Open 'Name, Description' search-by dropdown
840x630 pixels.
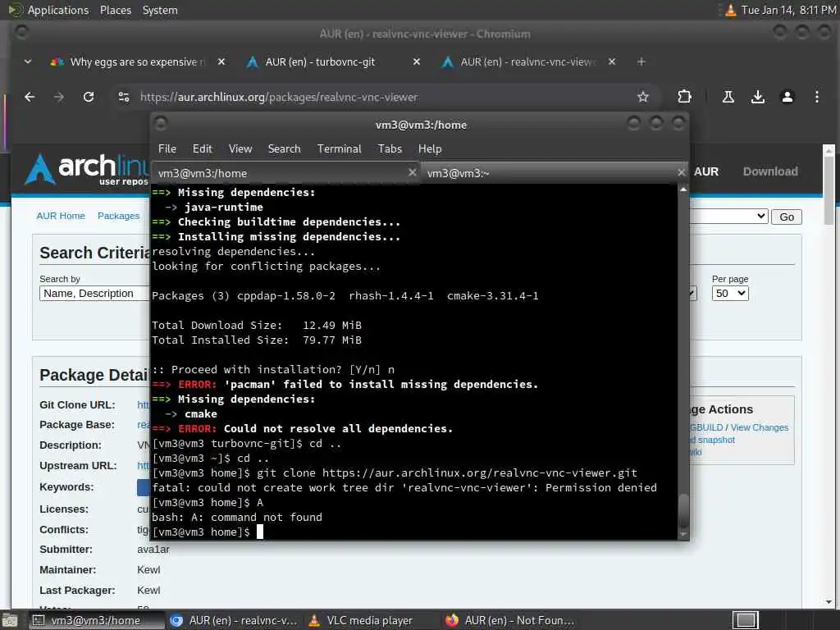(x=94, y=294)
